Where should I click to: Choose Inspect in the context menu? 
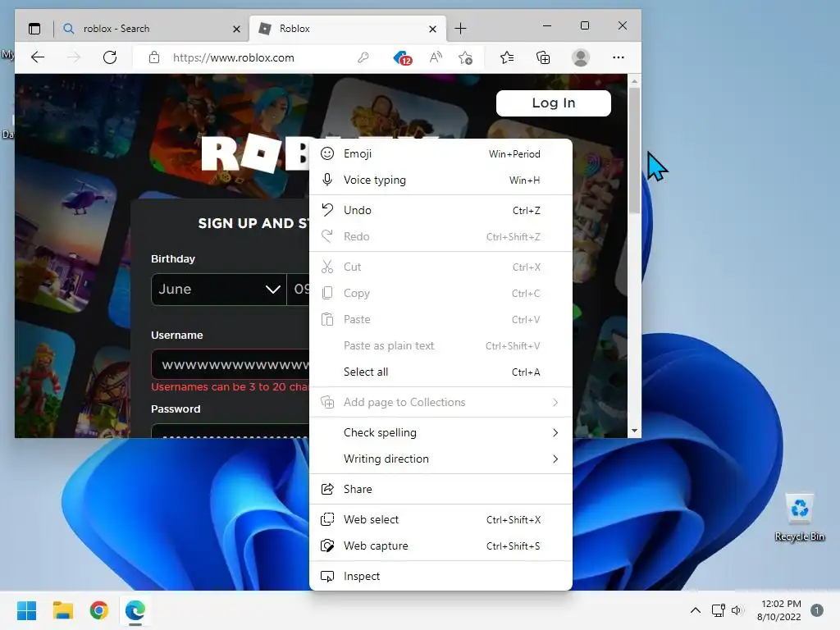click(441, 576)
